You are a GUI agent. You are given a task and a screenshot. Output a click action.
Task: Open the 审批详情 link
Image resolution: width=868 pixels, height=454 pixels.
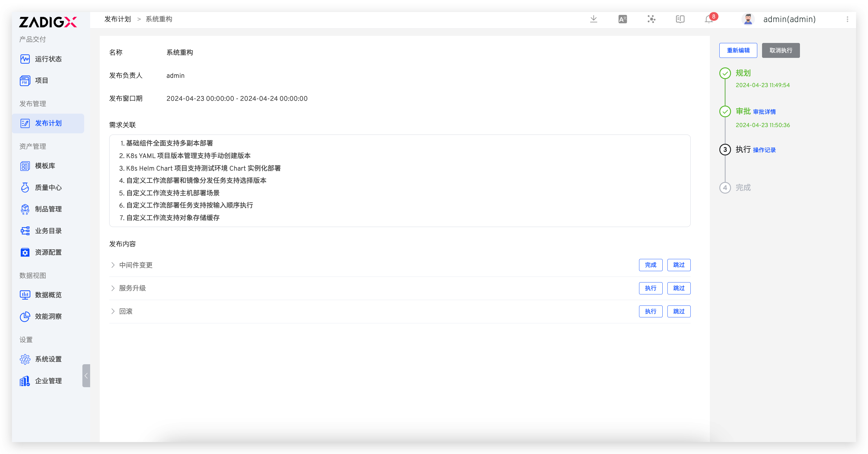[x=764, y=112]
